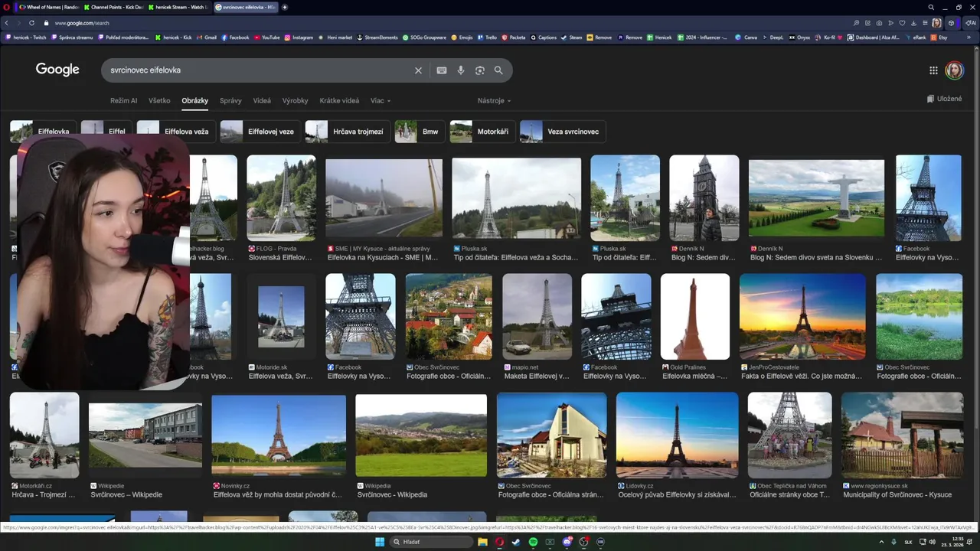
Task: Open Windows Start menu
Action: coord(378,542)
